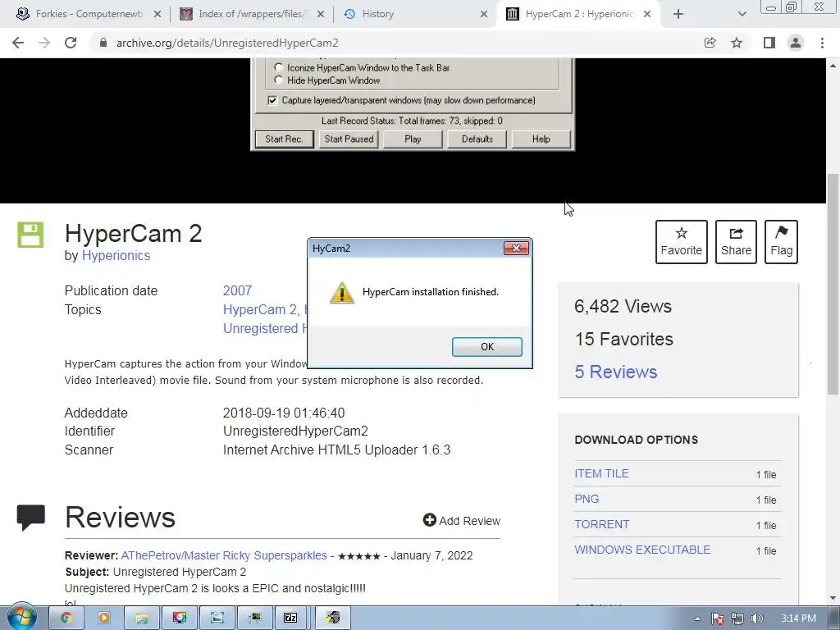The image size is (840, 630).
Task: Open the ITEM TILE download option
Action: [x=601, y=473]
